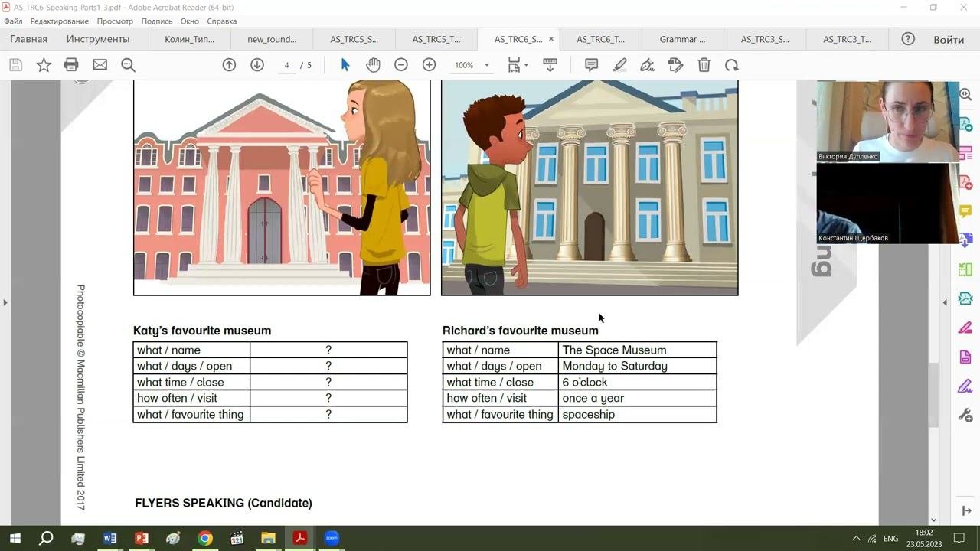The image size is (980, 551).
Task: Click the Войти sign-in button
Action: click(x=948, y=39)
